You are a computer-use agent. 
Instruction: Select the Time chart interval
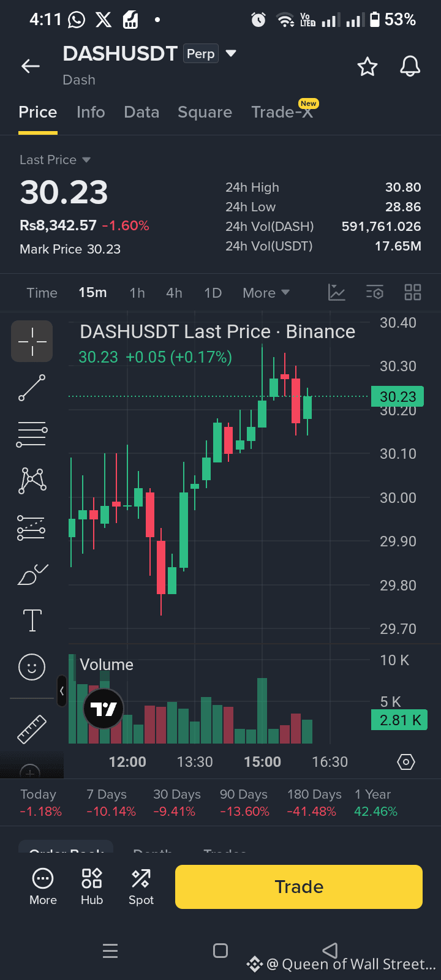tap(42, 293)
